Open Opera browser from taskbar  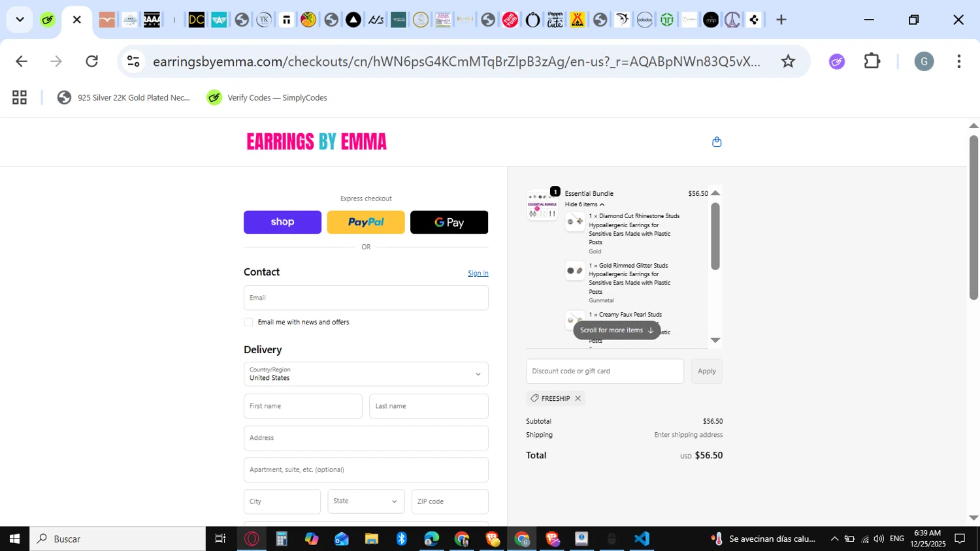point(252,539)
